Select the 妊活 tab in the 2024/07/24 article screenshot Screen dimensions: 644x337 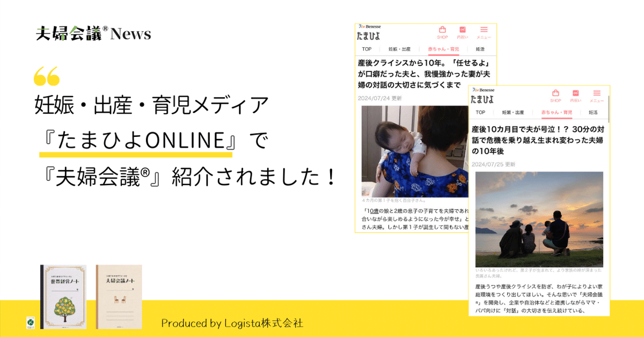point(480,49)
